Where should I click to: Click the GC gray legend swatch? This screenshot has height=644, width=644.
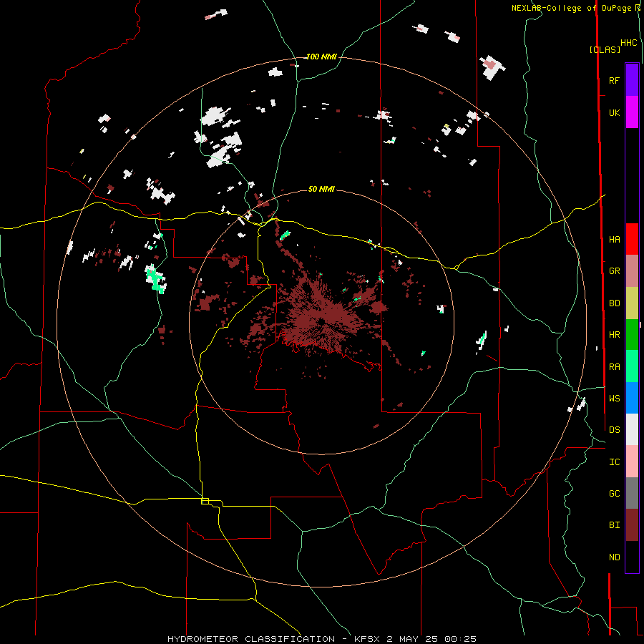click(632, 493)
